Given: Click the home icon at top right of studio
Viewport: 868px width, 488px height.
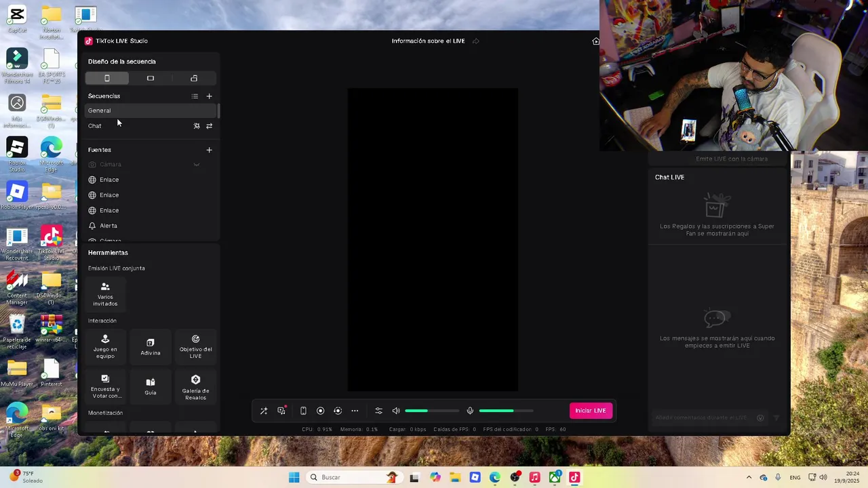Looking at the screenshot, I should [595, 41].
